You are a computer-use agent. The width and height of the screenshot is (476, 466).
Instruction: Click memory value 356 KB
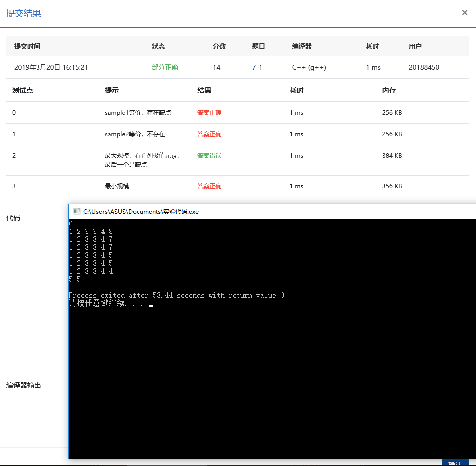(x=392, y=186)
